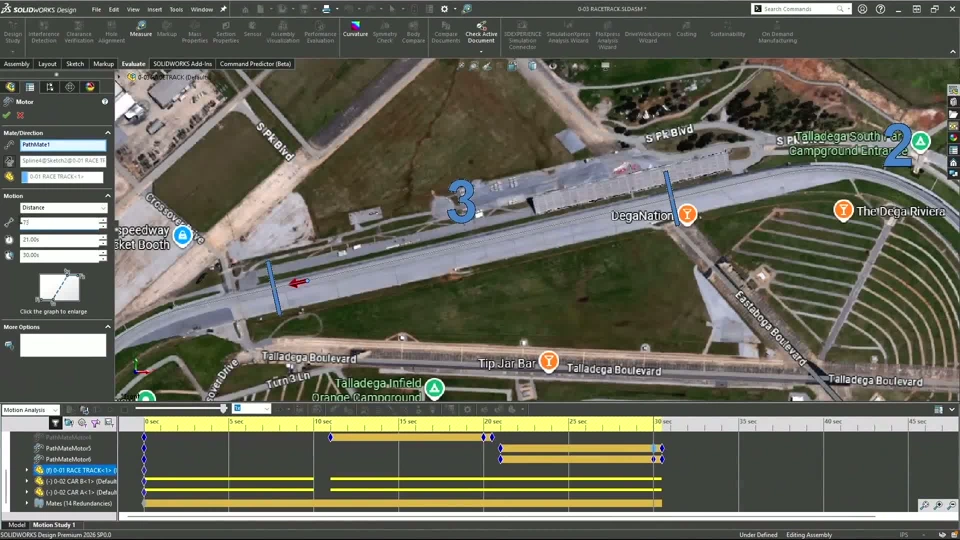
Task: Click 30.00s duration field
Action: click(x=59, y=255)
